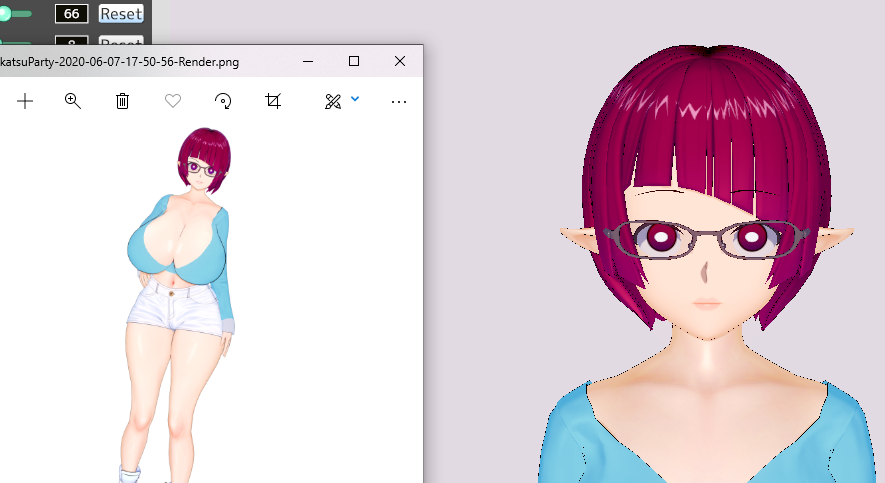Maximize the Photos window

[x=354, y=61]
